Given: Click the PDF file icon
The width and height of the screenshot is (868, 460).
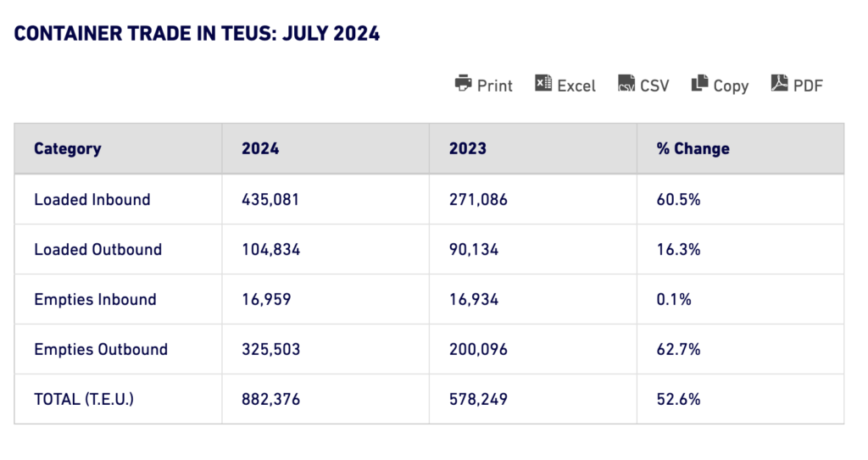Looking at the screenshot, I should tap(779, 83).
